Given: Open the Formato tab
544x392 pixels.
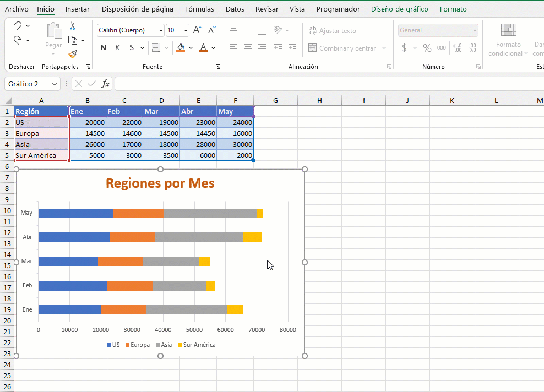Looking at the screenshot, I should pyautogui.click(x=453, y=9).
